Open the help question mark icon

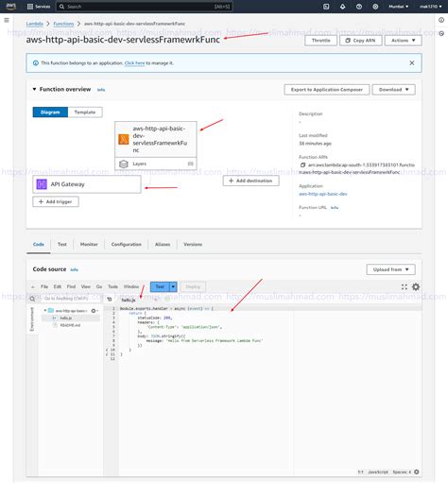[359, 7]
